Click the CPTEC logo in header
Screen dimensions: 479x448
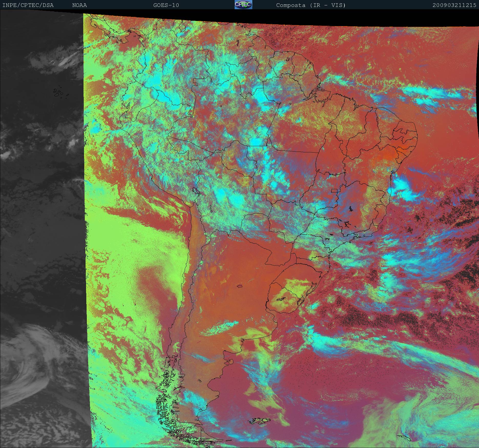pos(243,5)
